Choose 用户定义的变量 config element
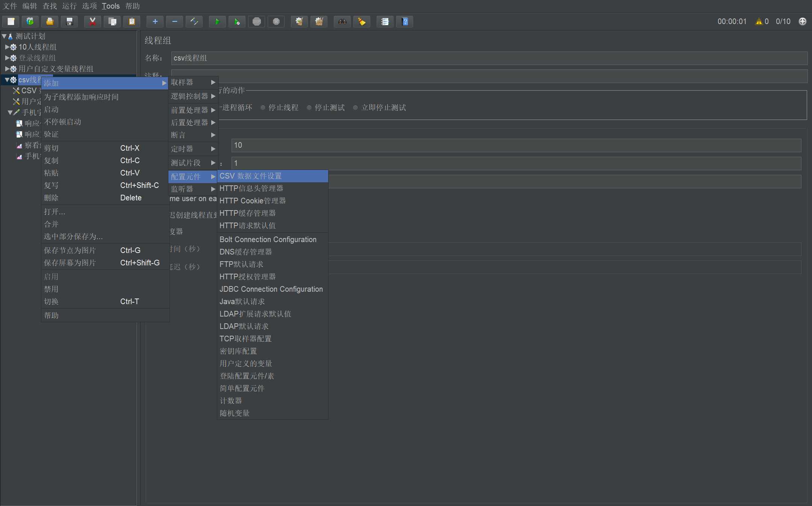Image resolution: width=812 pixels, height=506 pixels. [273, 364]
